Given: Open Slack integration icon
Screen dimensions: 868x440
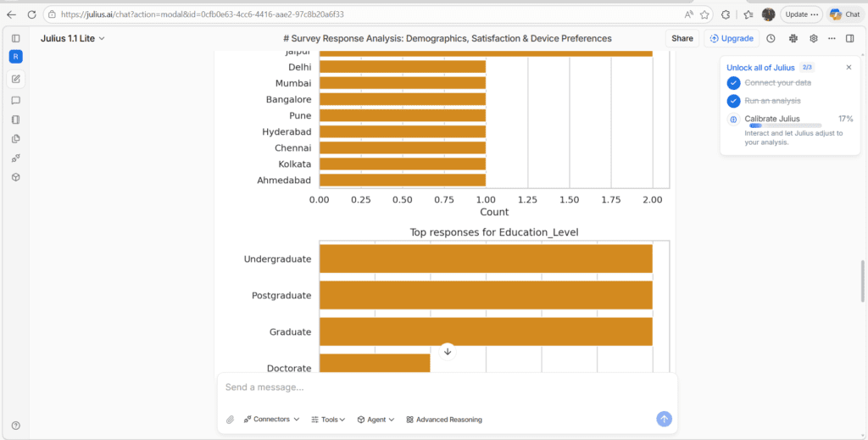Looking at the screenshot, I should (x=793, y=38).
